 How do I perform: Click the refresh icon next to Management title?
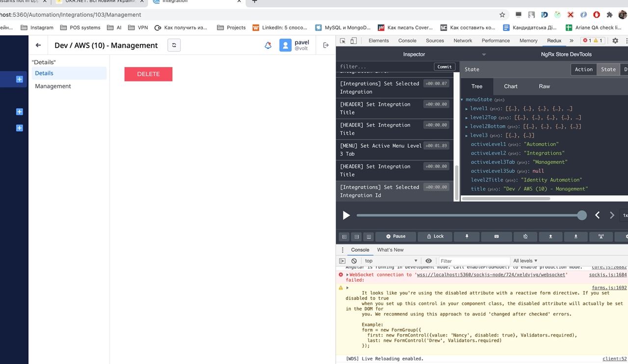tap(174, 45)
